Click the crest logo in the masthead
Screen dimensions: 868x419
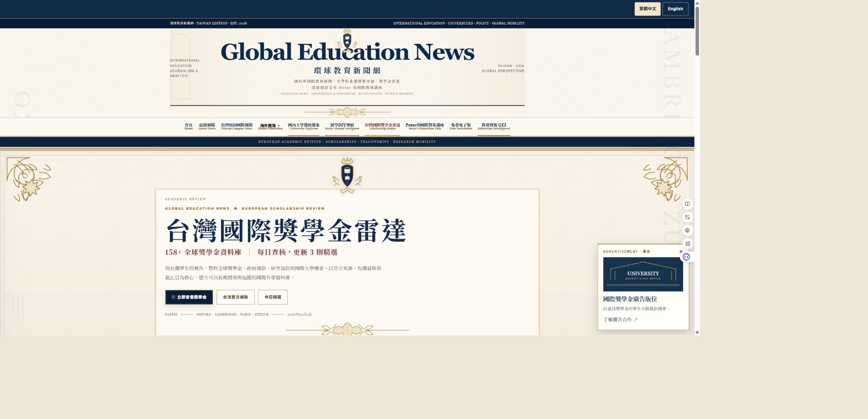pyautogui.click(x=347, y=41)
